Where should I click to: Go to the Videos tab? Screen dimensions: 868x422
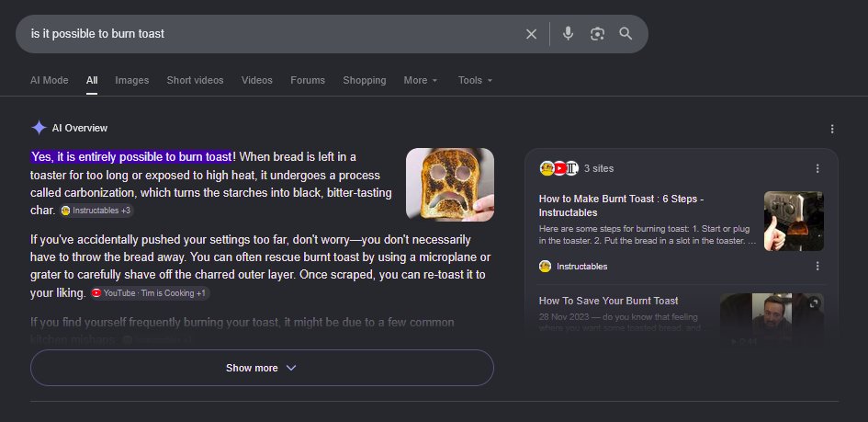257,80
